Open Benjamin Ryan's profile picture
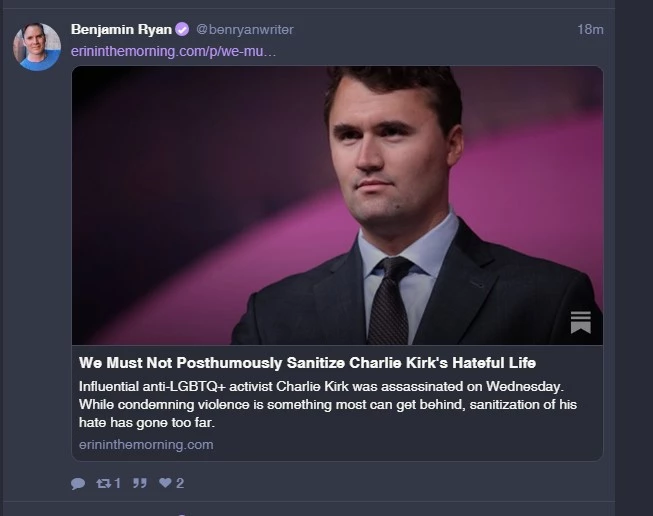 pos(37,47)
